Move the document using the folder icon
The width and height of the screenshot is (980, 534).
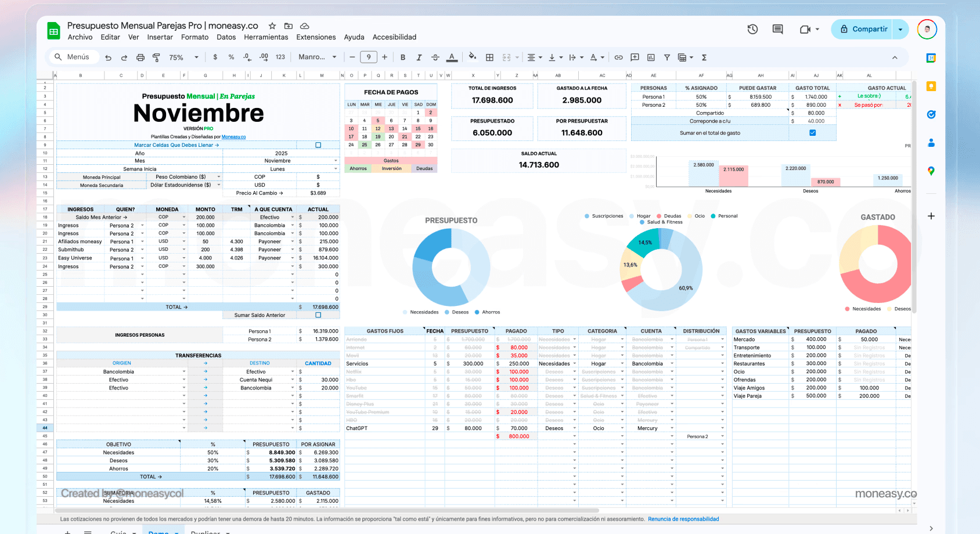[x=289, y=26]
